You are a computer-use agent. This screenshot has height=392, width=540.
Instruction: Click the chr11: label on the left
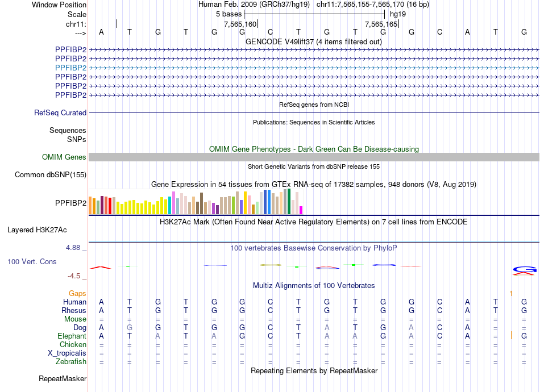[76, 24]
